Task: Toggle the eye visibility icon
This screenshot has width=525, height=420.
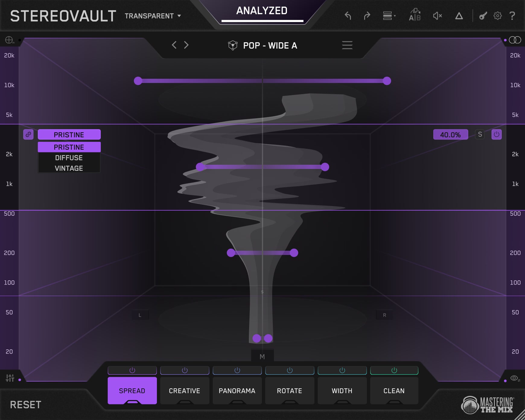Action: [515, 378]
